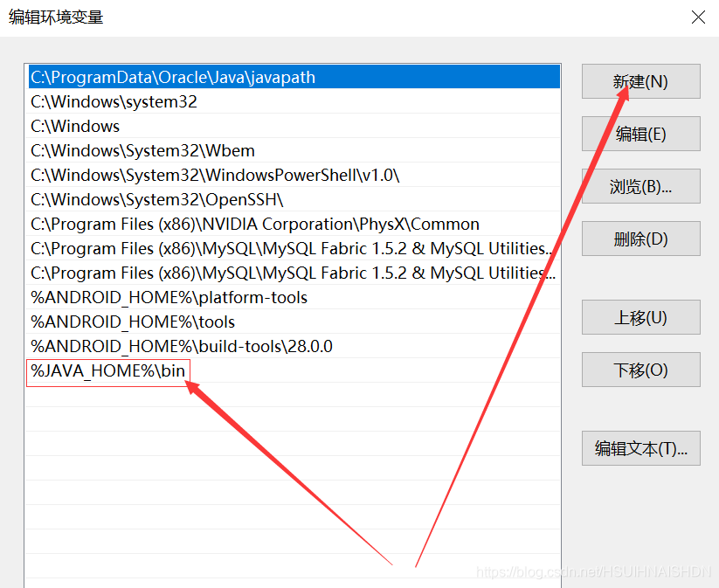Click the 新建(N) button

click(640, 81)
